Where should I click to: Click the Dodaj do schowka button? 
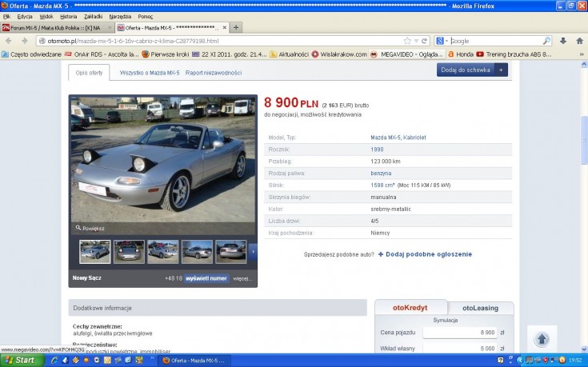[x=466, y=70]
